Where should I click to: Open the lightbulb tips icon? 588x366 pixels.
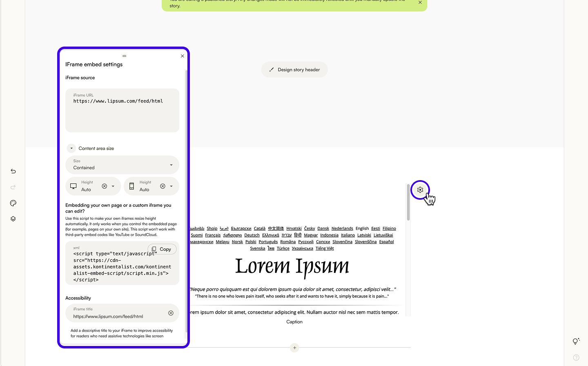pyautogui.click(x=576, y=341)
